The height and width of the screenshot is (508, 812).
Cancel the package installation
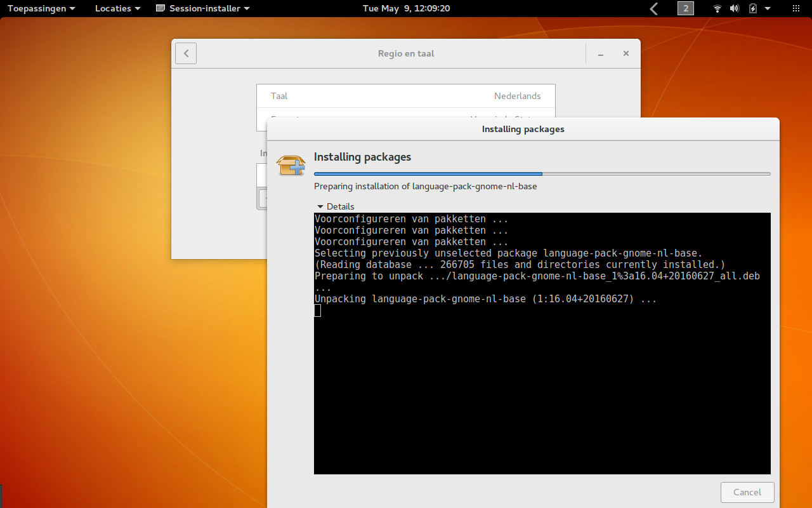[747, 492]
